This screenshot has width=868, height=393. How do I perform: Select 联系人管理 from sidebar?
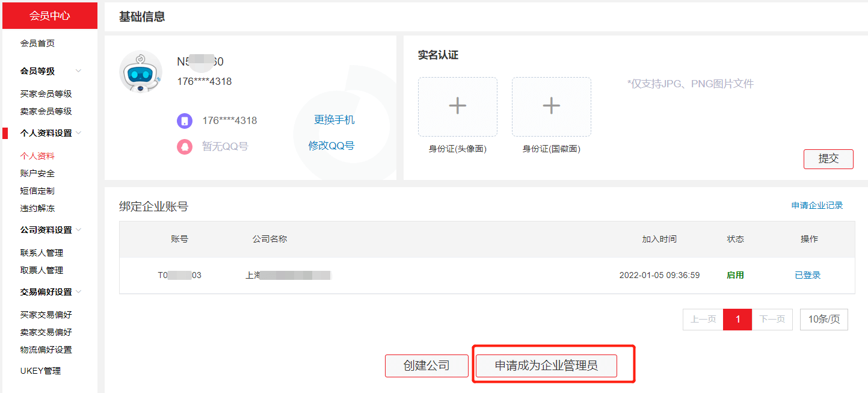42,253
